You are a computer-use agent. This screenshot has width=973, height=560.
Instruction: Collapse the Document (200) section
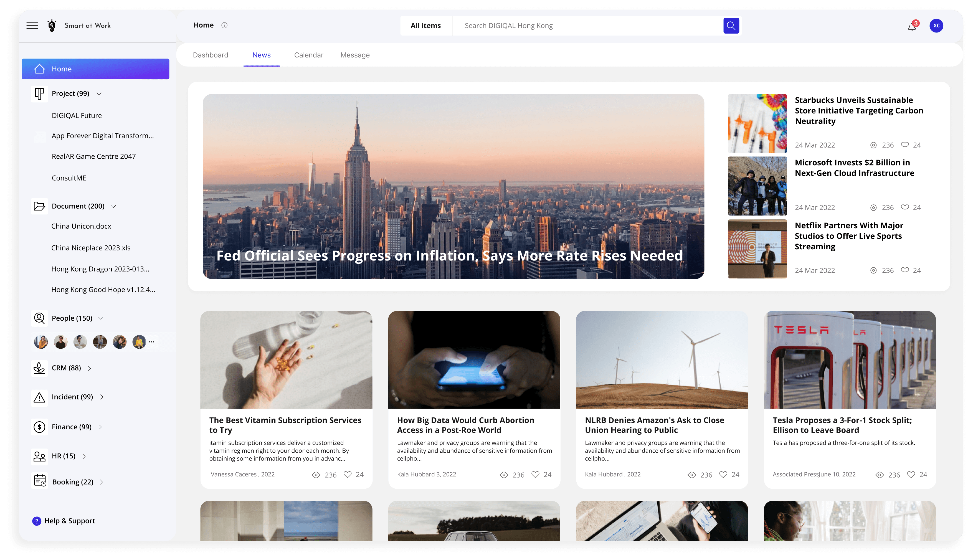[113, 207]
